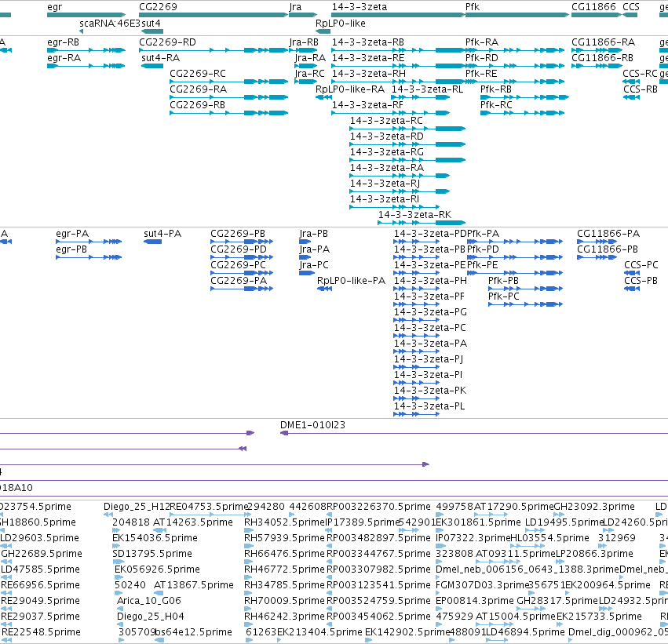Screen dimensions: 668x644
Task: Click protein Jra-PB
Action: point(305,242)
